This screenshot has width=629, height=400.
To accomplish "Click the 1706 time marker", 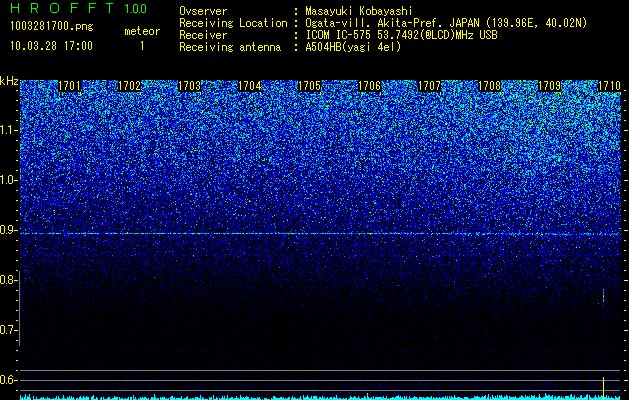I will tap(369, 86).
